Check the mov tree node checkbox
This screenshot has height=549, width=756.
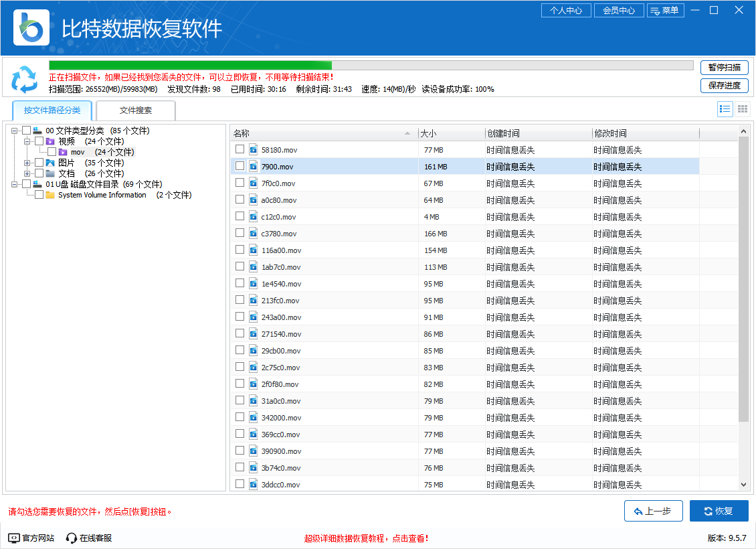tap(52, 151)
